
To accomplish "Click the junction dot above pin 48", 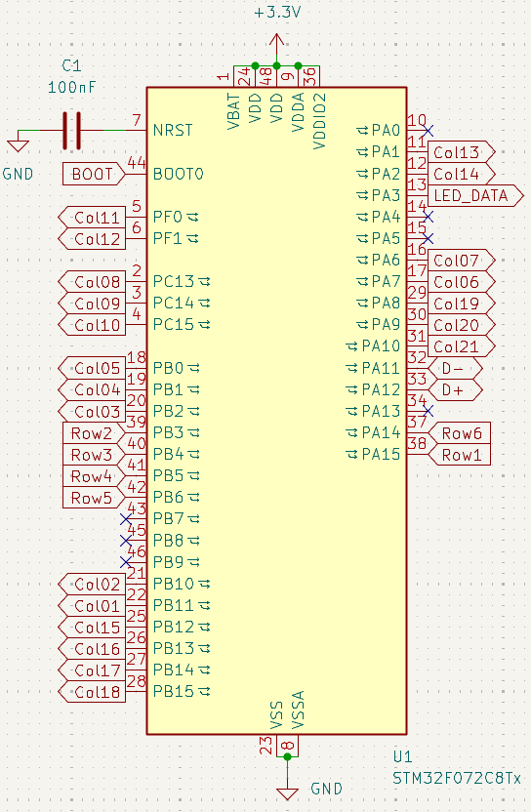I will (276, 65).
